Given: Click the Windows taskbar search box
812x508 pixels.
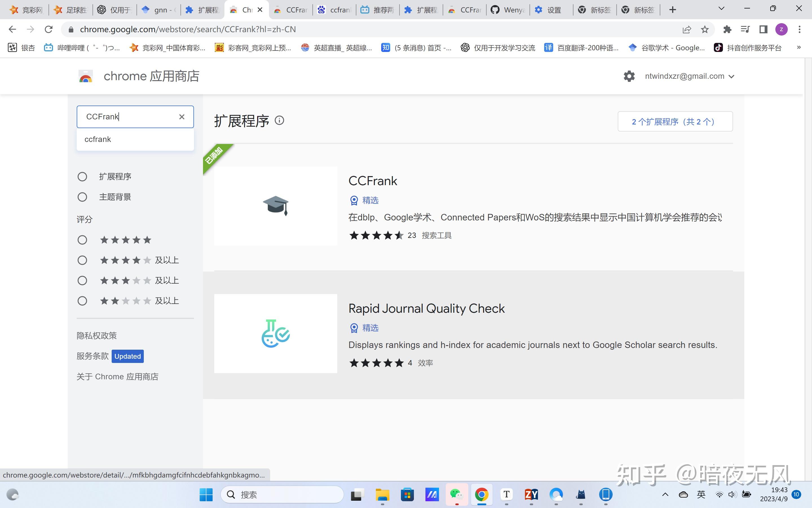Looking at the screenshot, I should pyautogui.click(x=282, y=494).
